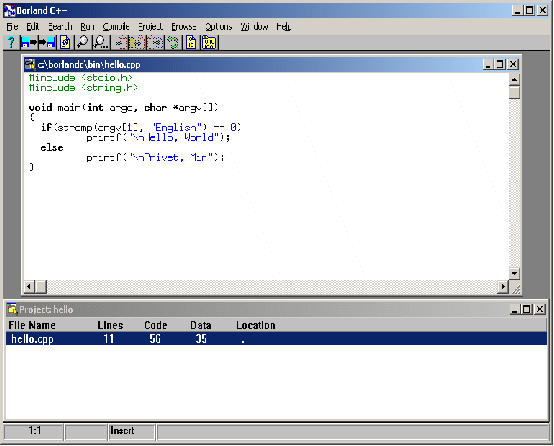Click editor vertical scrollbar down arrow

[x=514, y=273]
